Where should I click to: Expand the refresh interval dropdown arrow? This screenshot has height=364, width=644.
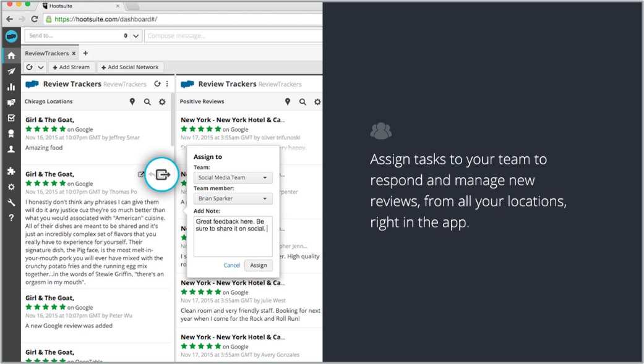tap(41, 67)
